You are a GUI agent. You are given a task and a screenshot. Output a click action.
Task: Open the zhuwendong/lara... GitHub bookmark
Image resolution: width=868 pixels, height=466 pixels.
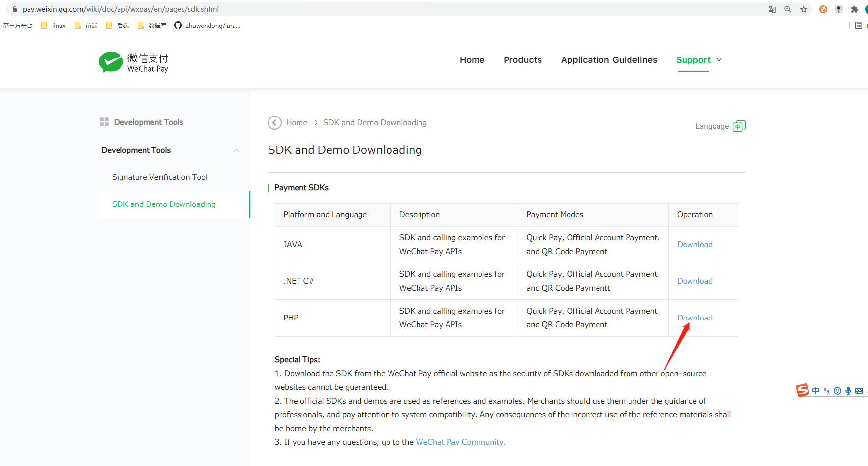tap(207, 25)
